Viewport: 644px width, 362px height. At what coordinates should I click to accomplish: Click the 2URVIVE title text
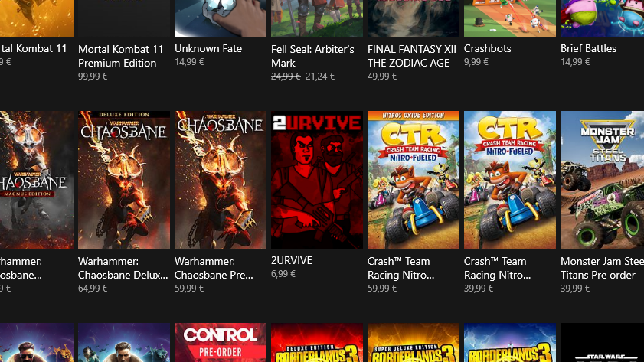(292, 260)
